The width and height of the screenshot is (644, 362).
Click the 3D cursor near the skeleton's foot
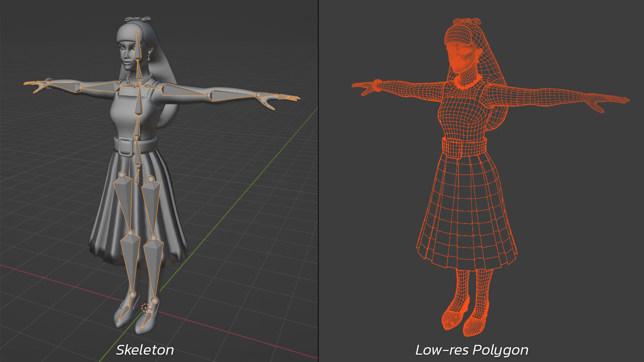146,308
